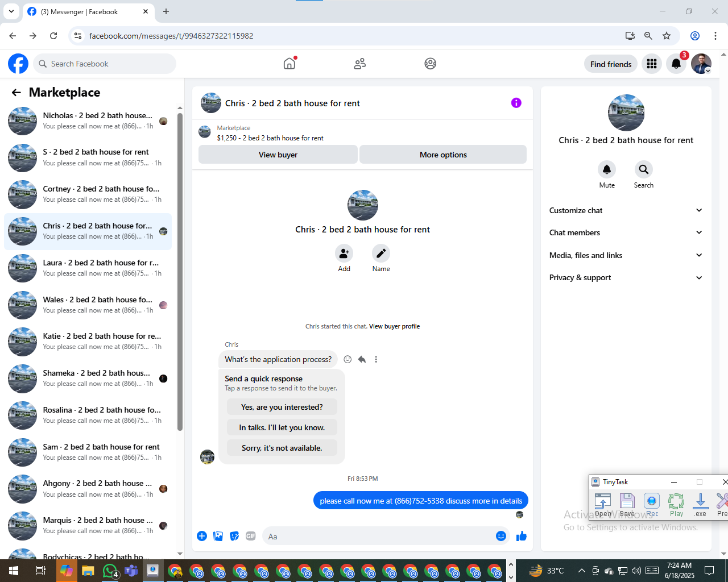728x582 pixels.
Task: Open the emoji picker in message box
Action: (501, 536)
